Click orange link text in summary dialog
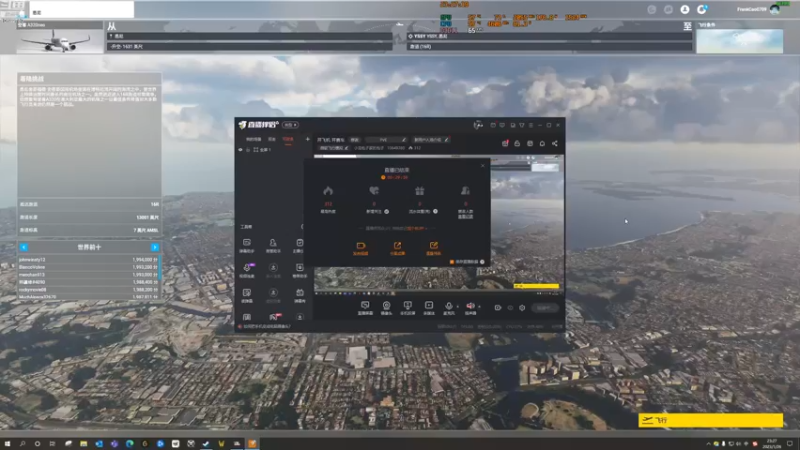Image resolution: width=800 pixels, height=450 pixels. [x=418, y=228]
